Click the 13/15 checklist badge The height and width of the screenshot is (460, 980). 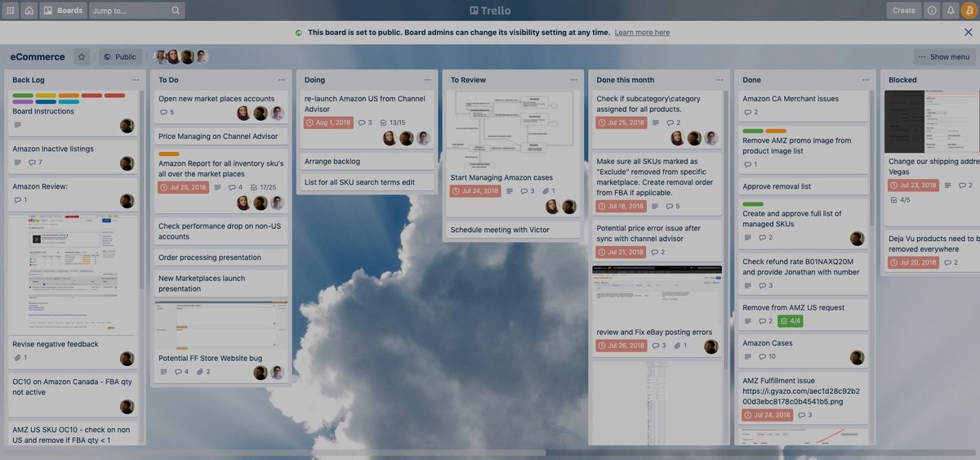coord(393,123)
